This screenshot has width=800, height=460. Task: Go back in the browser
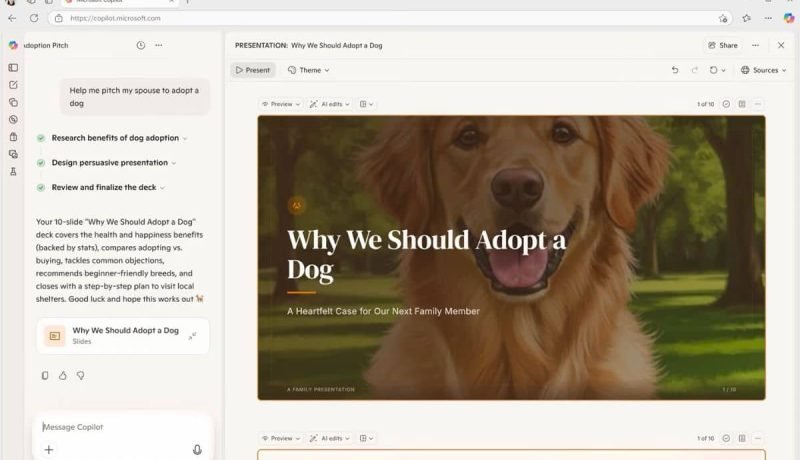click(12, 18)
